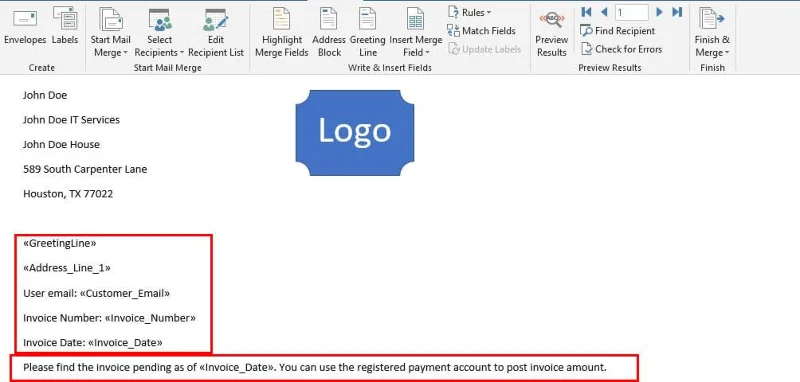Open the Start Mail Merge menu
800x382 pixels.
pyautogui.click(x=111, y=32)
